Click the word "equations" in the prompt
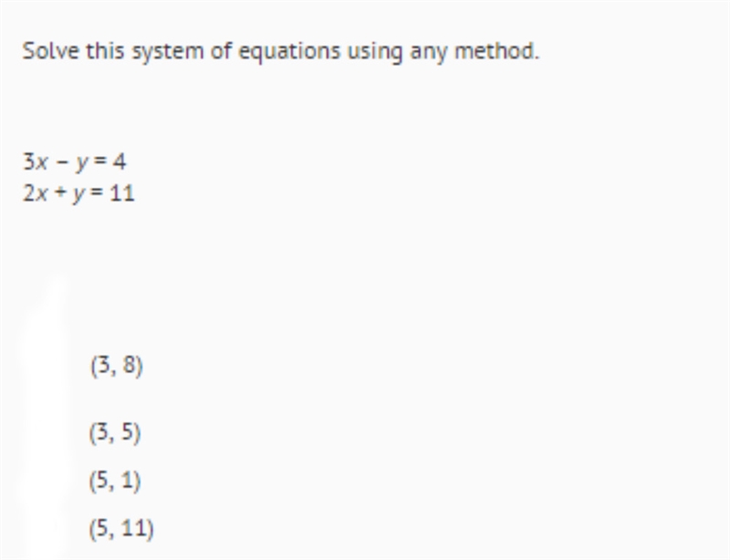730x560 pixels. point(289,52)
